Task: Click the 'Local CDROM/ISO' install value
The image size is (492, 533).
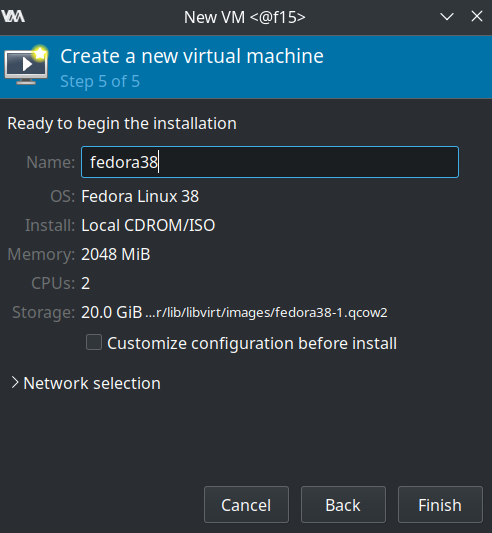Action: (148, 225)
